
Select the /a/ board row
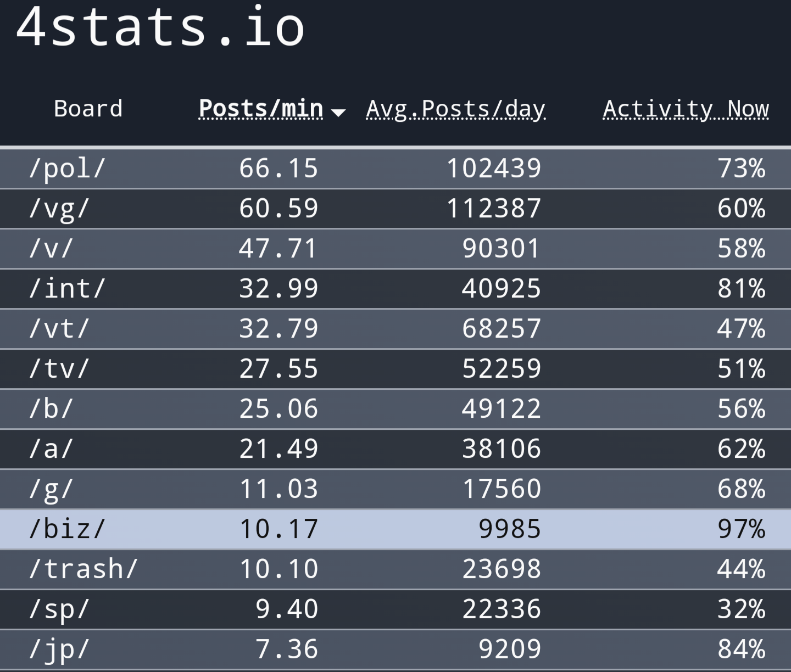click(x=396, y=449)
